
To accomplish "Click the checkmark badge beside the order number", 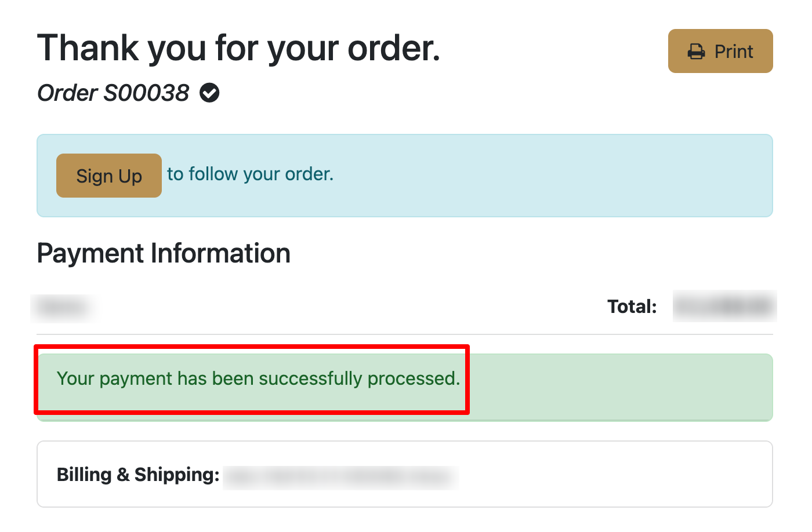I will pos(209,93).
